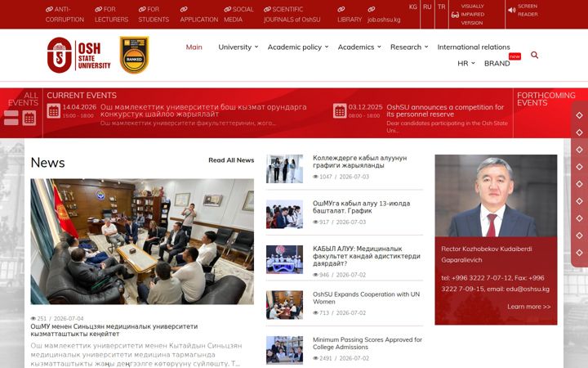The width and height of the screenshot is (588, 368).
Task: Open the For Lecturers link
Action: point(111,14)
